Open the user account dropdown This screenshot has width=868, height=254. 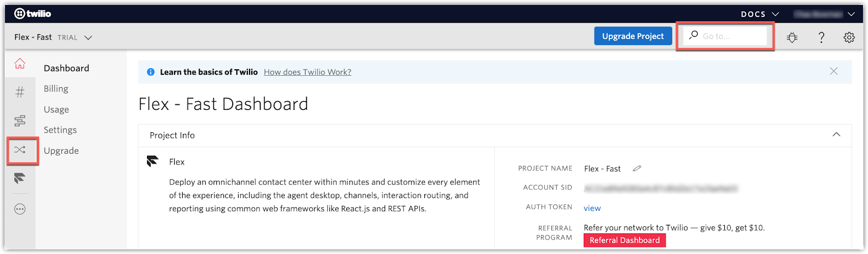[825, 14]
